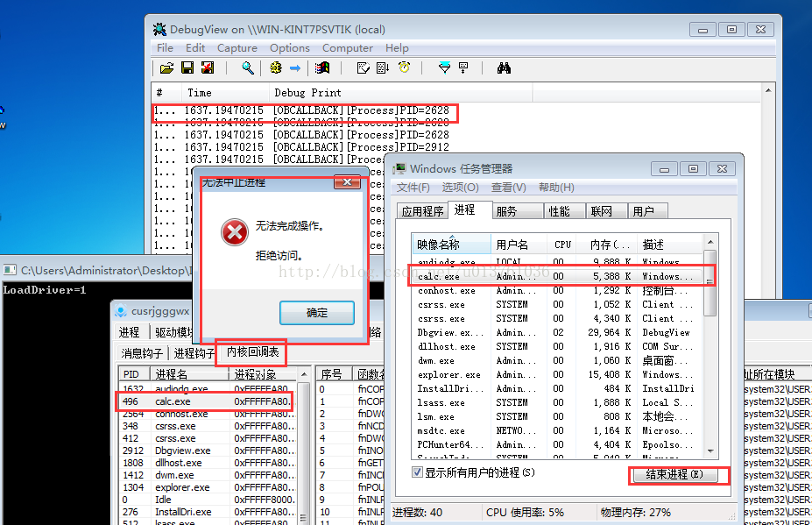
Task: Toggle the Autoscroll icon in DebugView toolbar
Action: tap(383, 67)
